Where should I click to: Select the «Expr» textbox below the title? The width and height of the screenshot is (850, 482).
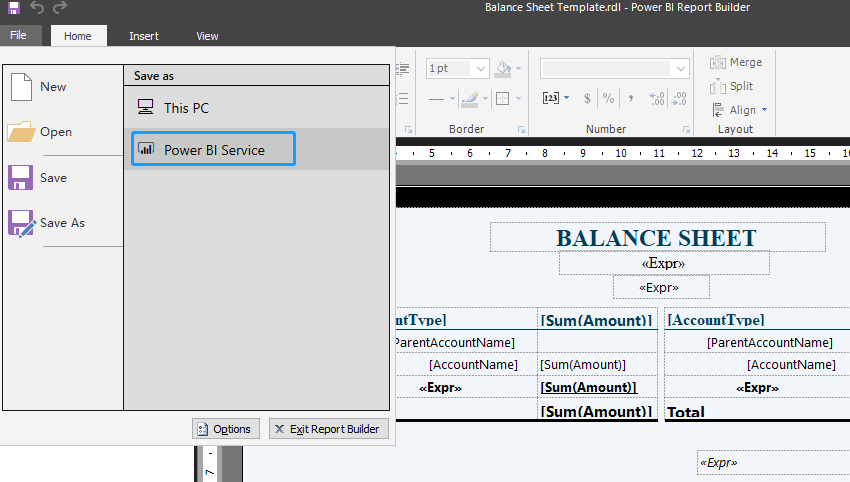pyautogui.click(x=664, y=264)
